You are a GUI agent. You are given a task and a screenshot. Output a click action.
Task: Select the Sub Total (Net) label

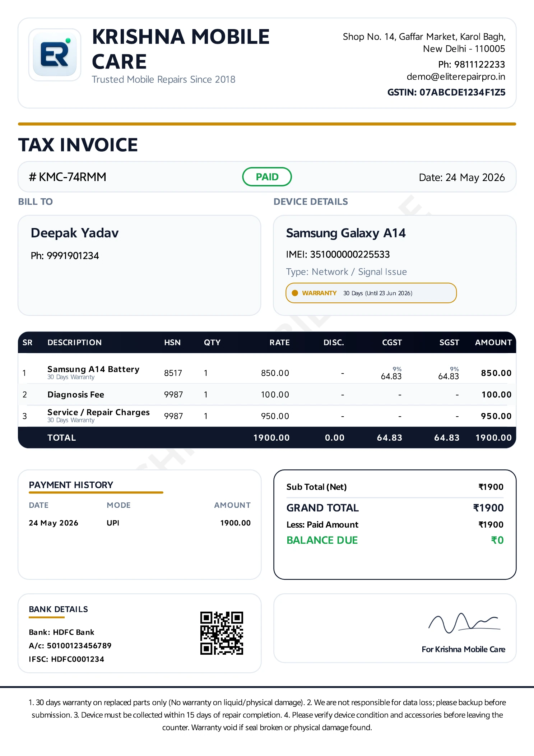coord(316,487)
